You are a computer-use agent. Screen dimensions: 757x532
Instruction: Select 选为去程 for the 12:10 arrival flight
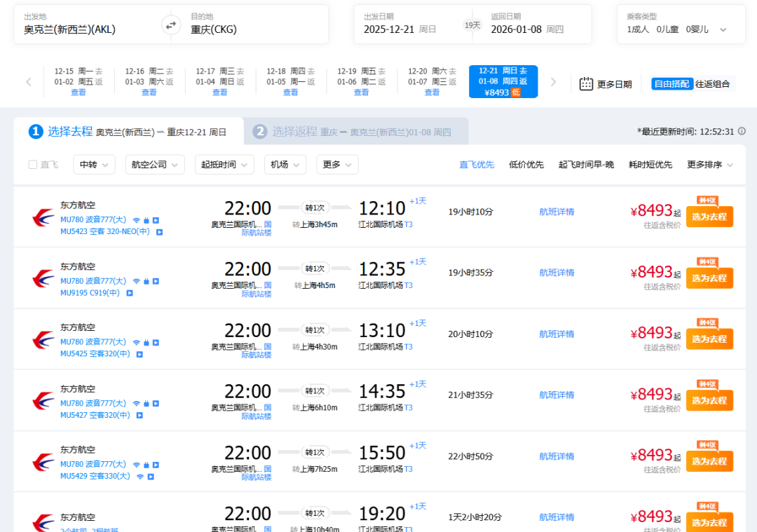coord(709,217)
